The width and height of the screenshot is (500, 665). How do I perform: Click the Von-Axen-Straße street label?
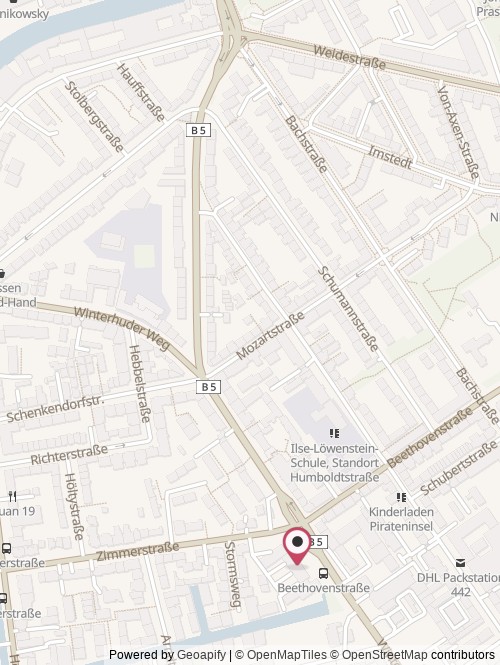[x=458, y=132]
